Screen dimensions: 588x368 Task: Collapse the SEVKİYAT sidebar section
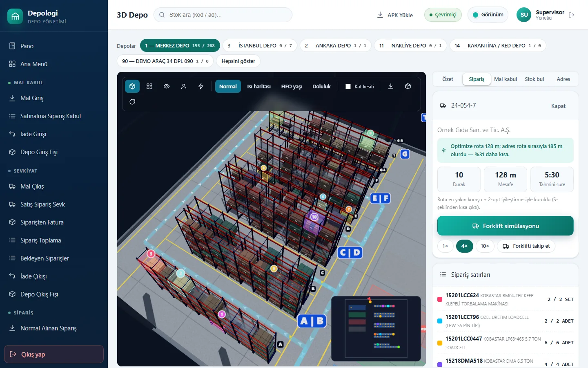(54, 171)
